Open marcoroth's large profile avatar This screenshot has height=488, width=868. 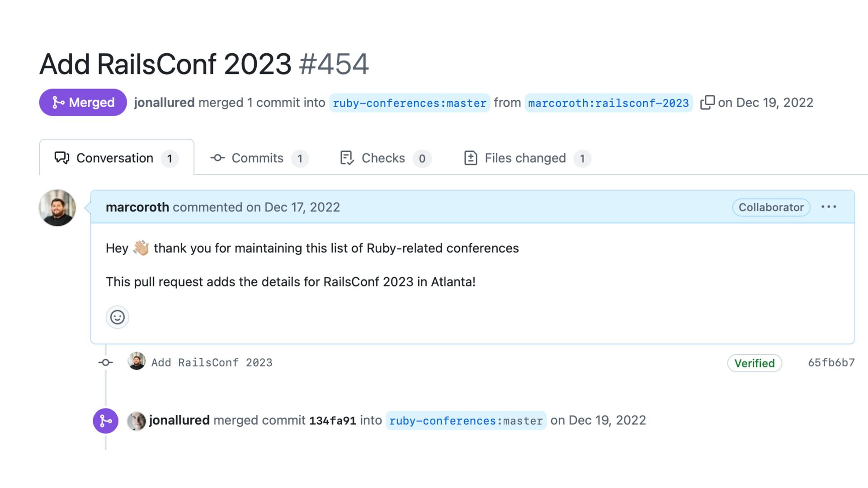tap(57, 208)
